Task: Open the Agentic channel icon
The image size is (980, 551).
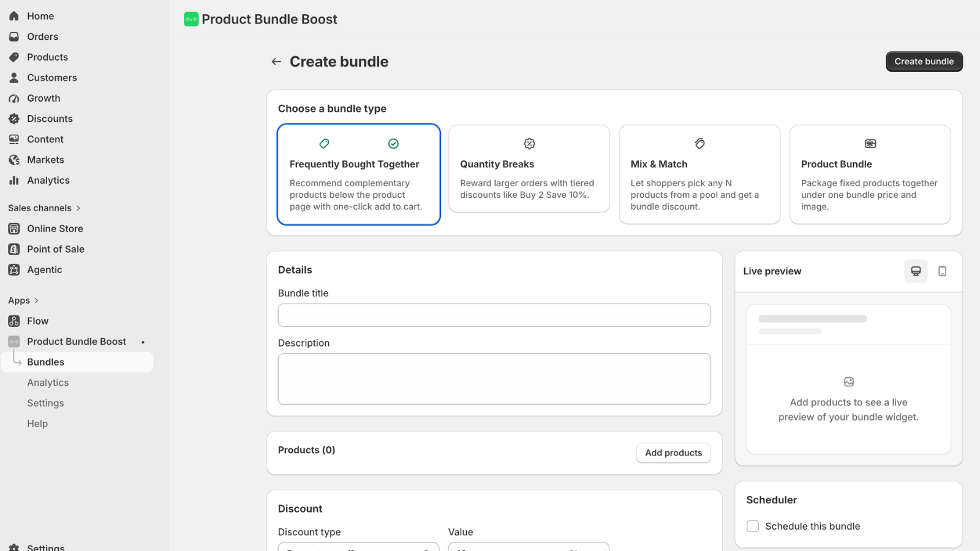Action: 14,269
